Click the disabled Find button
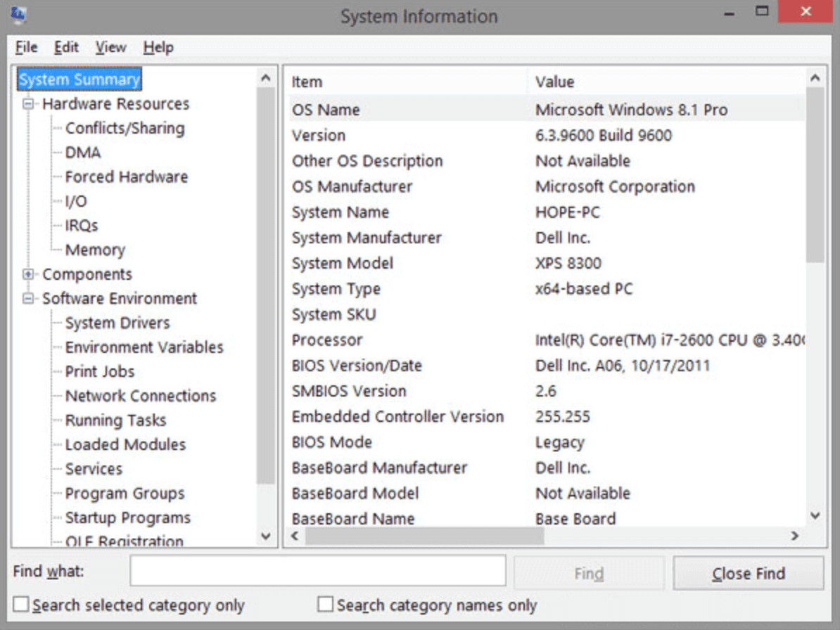 (589, 572)
